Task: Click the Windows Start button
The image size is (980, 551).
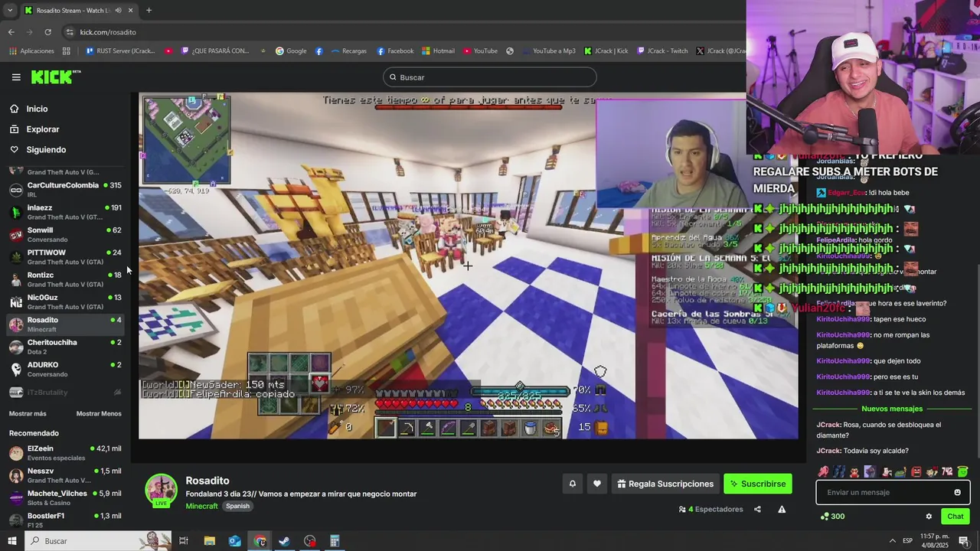Action: click(11, 541)
